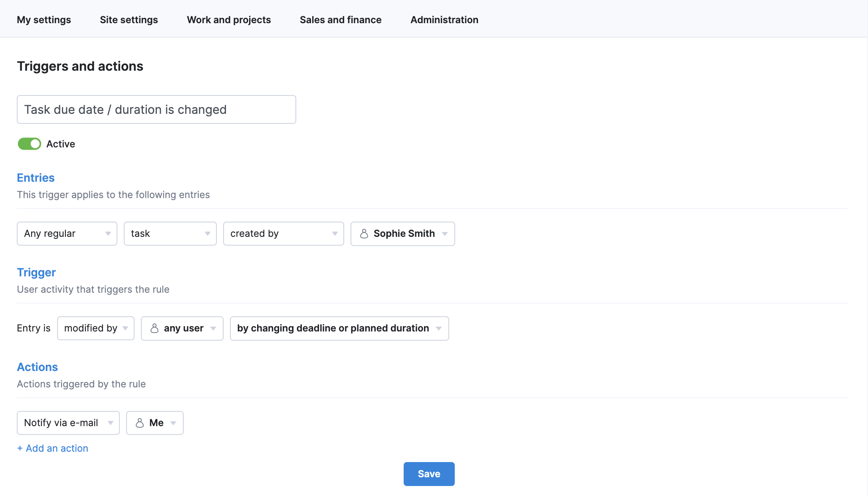Click the Active label text
868x496 pixels.
click(61, 144)
